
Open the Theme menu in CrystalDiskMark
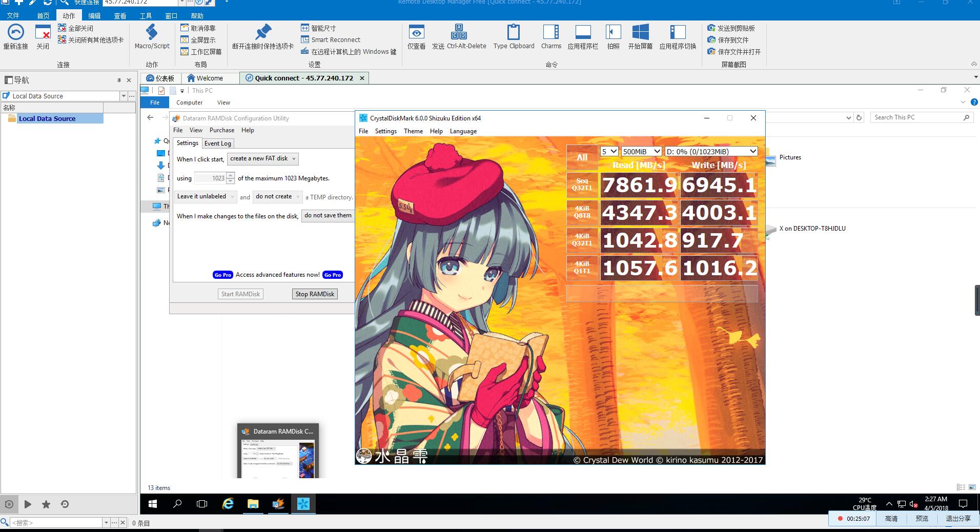click(413, 131)
